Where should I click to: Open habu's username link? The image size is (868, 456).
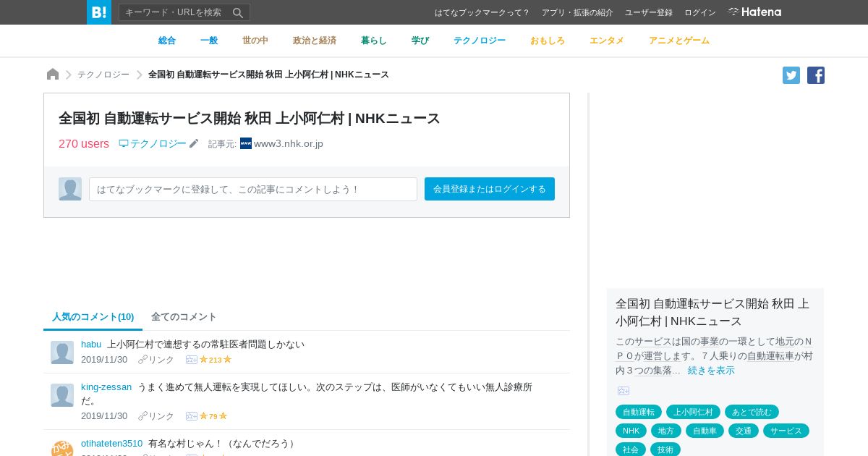(91, 344)
